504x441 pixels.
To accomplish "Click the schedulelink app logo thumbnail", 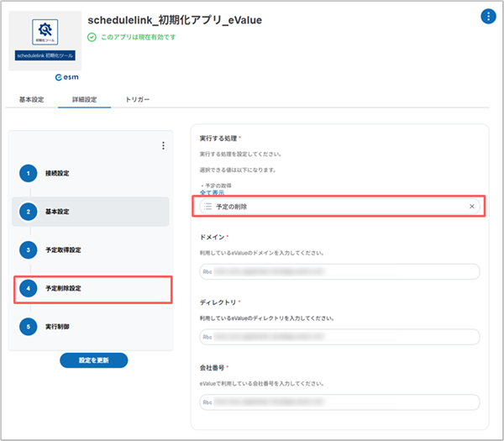I will (44, 40).
